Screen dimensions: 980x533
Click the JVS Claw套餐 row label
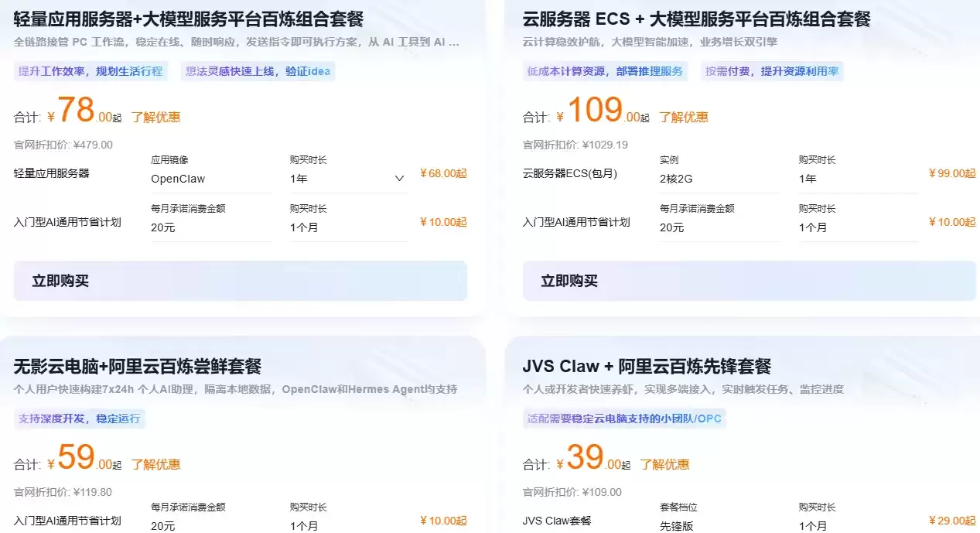[557, 521]
